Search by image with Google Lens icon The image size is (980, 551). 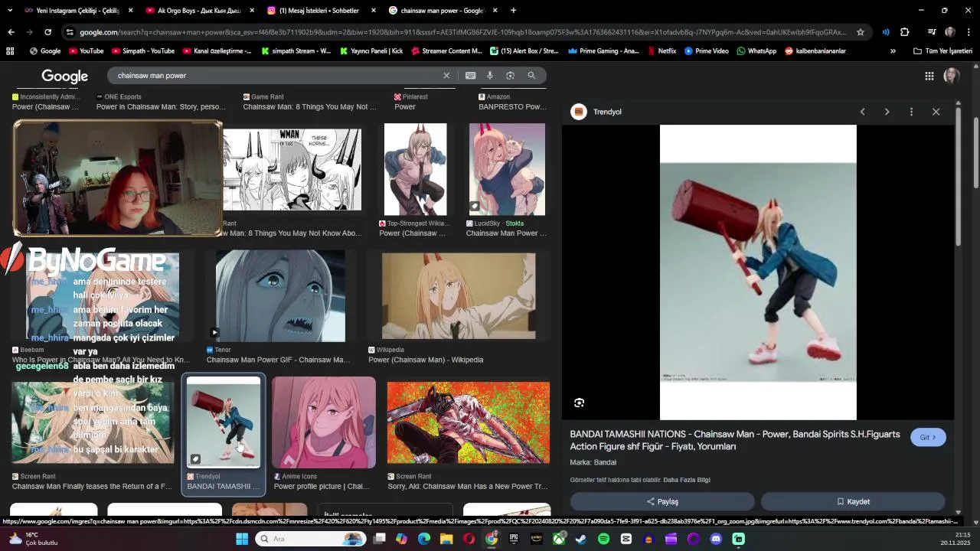click(x=511, y=76)
